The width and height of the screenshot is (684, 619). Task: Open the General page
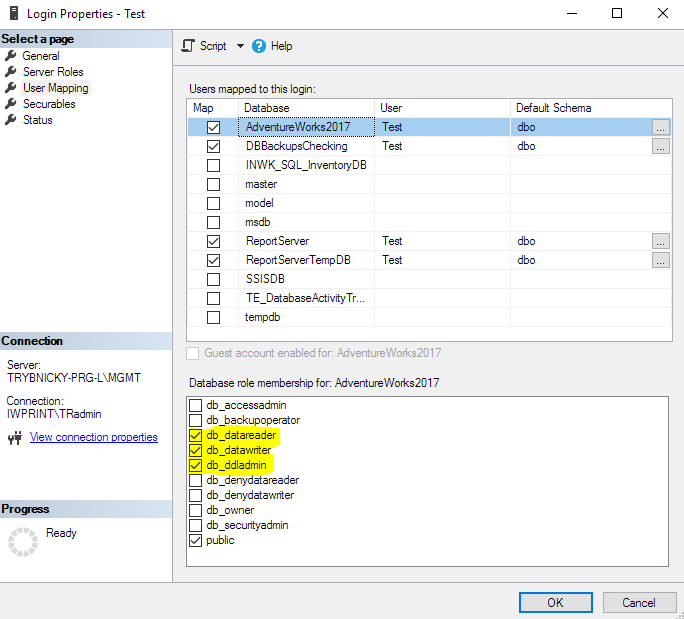click(x=41, y=56)
